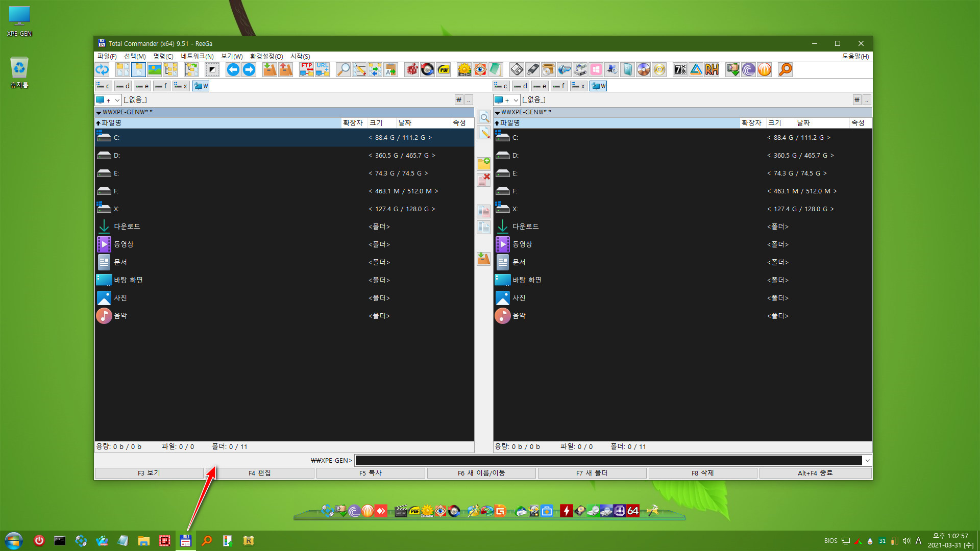The width and height of the screenshot is (980, 551).
Task: Toggle the invert selection toolbar button
Action: click(x=212, y=69)
